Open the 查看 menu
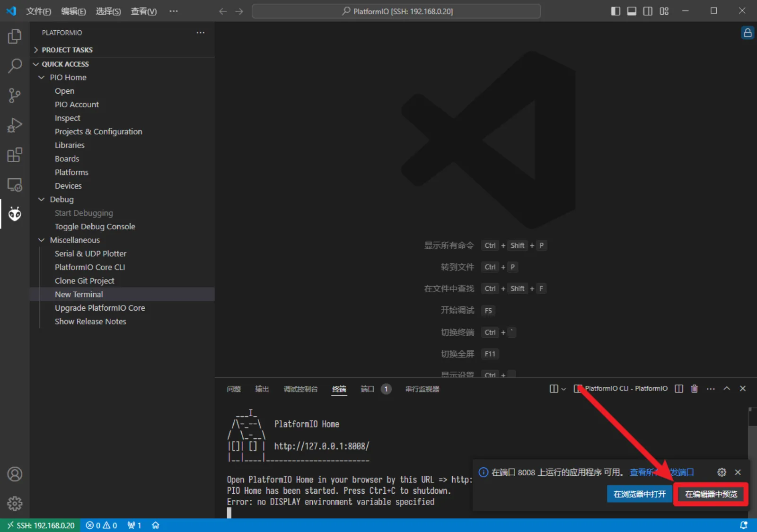The image size is (757, 532). (143, 11)
